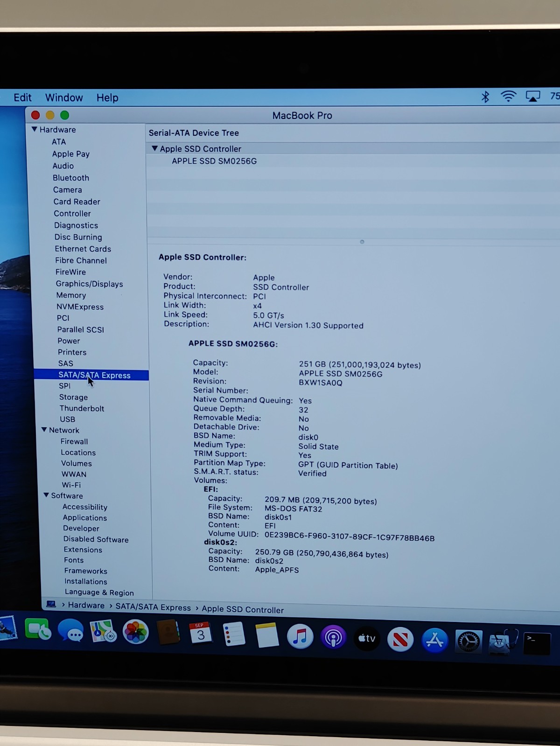
Task: Open Terminal from the Dock
Action: point(537,644)
